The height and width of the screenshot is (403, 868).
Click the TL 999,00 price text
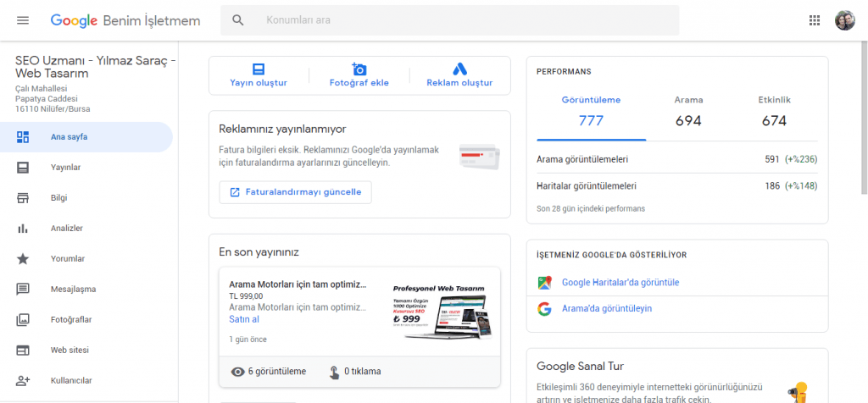246,296
